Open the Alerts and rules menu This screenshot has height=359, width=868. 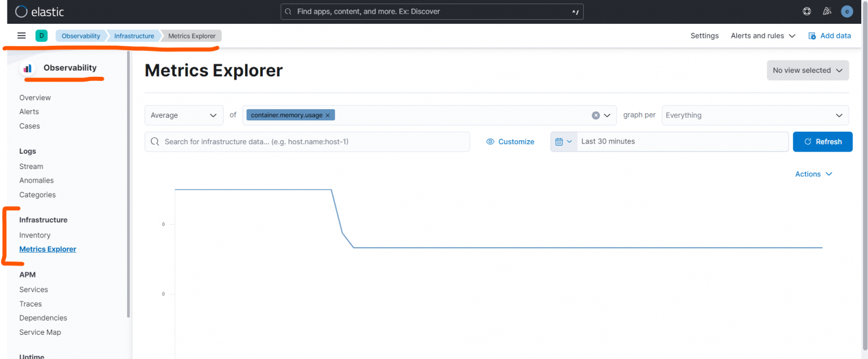762,36
